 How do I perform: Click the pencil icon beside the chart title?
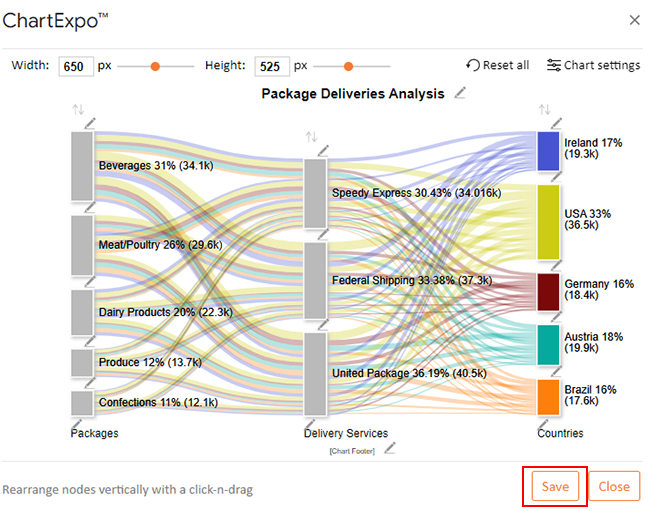(460, 93)
